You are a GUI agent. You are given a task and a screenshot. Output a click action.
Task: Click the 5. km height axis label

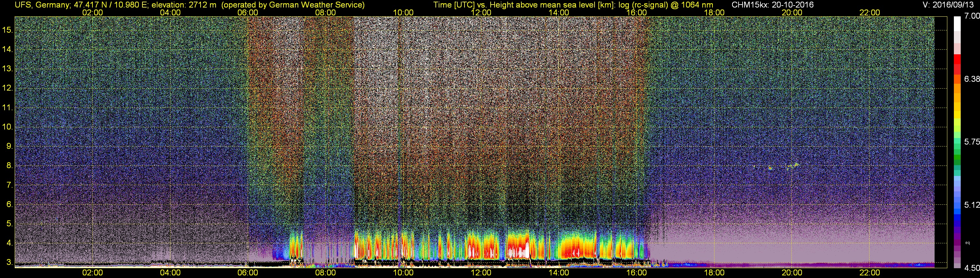[x=9, y=223]
